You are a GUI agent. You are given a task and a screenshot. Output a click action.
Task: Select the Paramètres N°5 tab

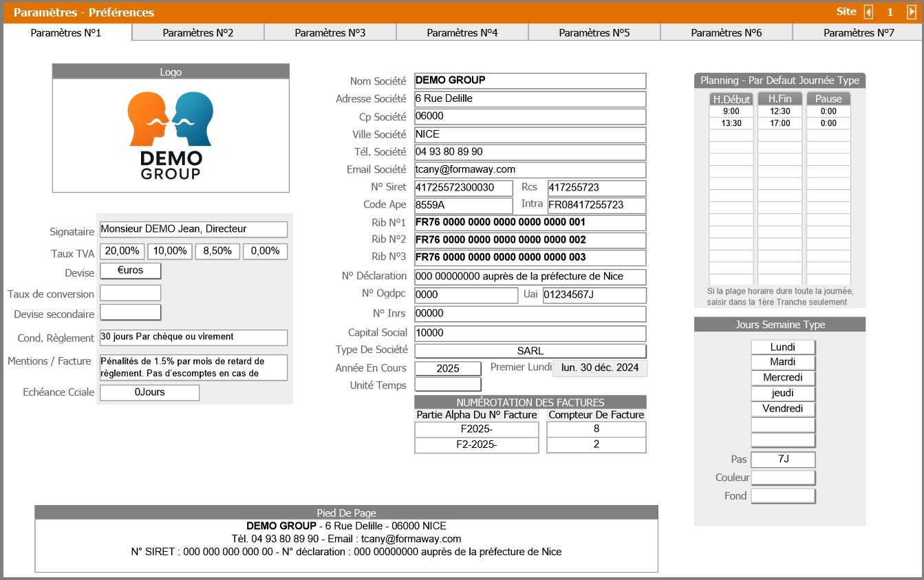point(594,32)
